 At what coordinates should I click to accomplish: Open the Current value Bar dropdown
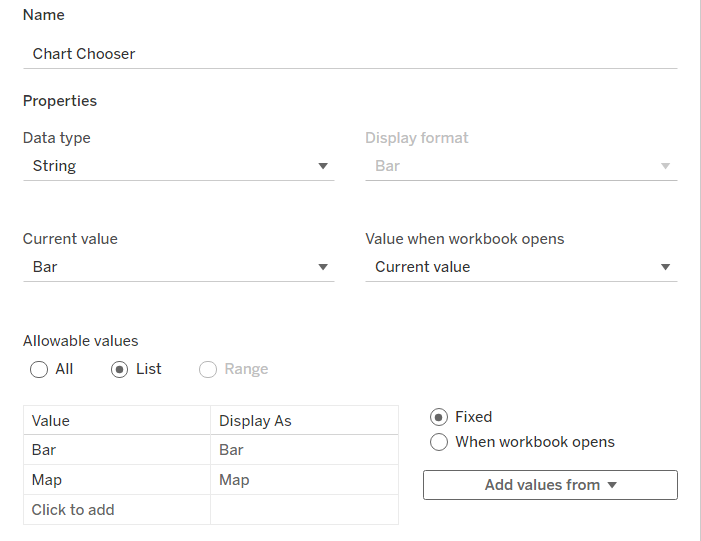178,267
